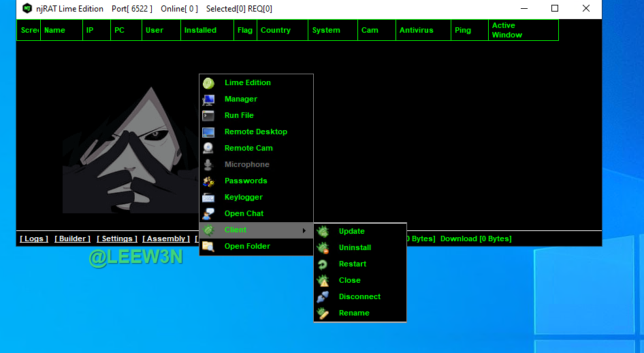Click the Remote Cam webcam icon
This screenshot has width=644, height=353.
pos(208,148)
